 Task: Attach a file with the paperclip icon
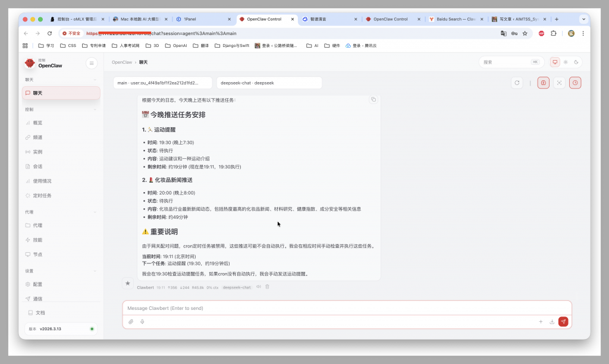coord(131,322)
